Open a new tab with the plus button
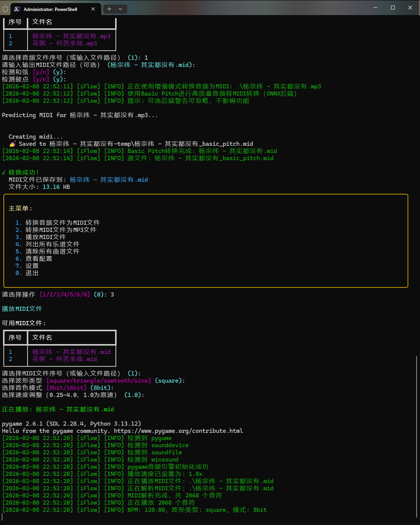The height and width of the screenshot is (525, 420). point(109,9)
